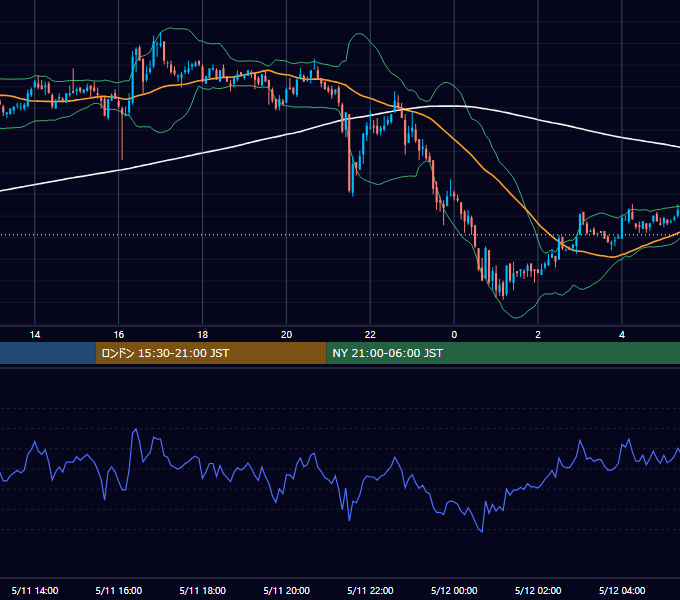Click the 5/12 04:00 time label
This screenshot has width=680, height=600.
[622, 590]
